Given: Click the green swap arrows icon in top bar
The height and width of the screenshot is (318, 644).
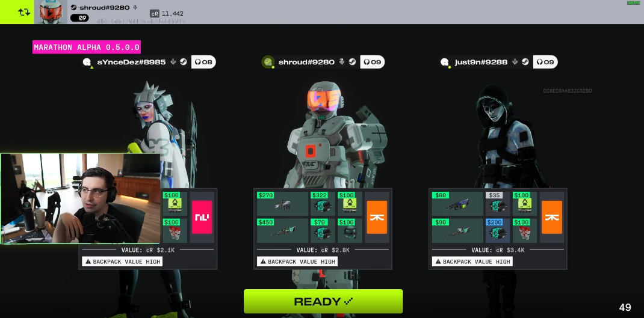Looking at the screenshot, I should pyautogui.click(x=24, y=12).
